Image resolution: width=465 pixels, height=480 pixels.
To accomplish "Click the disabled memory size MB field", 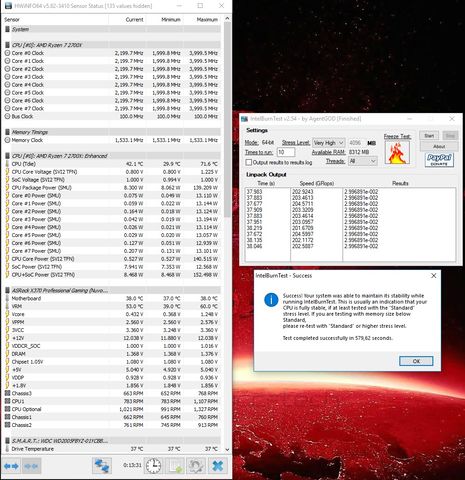I will coord(356,143).
